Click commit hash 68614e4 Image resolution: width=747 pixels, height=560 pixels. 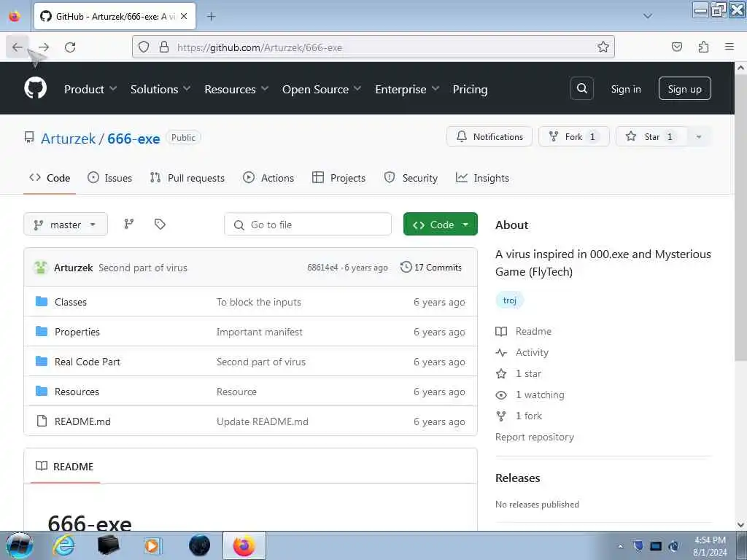click(322, 268)
